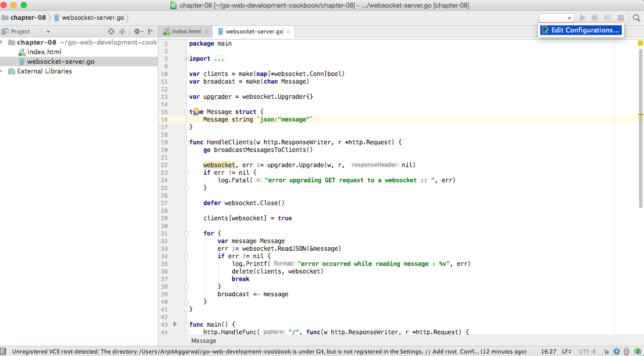
Task: Change the LF line separator
Action: pos(566,351)
